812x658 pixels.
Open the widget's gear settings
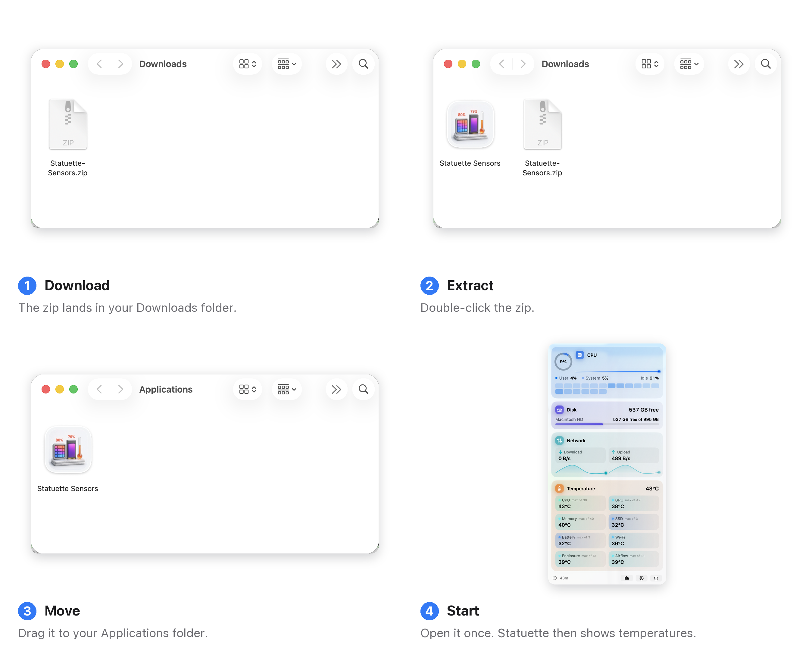(641, 578)
